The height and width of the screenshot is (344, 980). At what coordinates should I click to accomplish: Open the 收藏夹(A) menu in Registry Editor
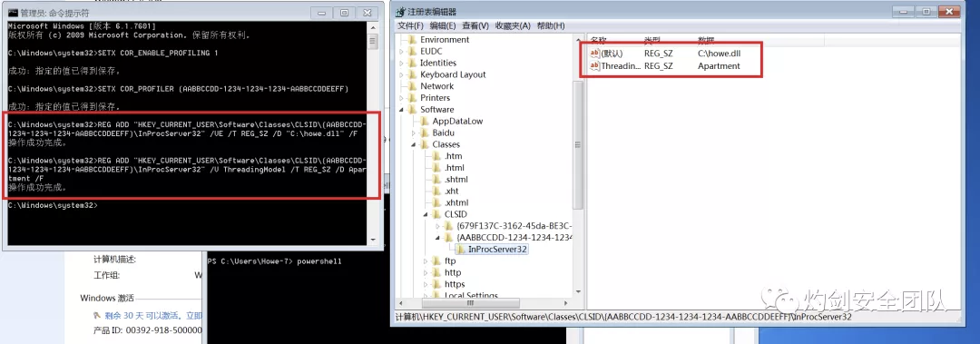pos(513,25)
